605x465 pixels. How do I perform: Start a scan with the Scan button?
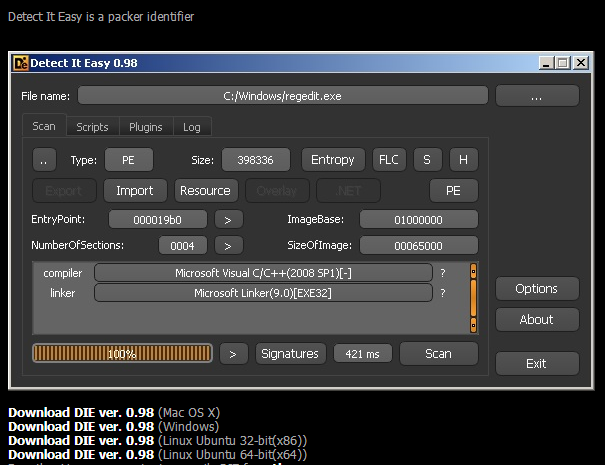tap(439, 353)
